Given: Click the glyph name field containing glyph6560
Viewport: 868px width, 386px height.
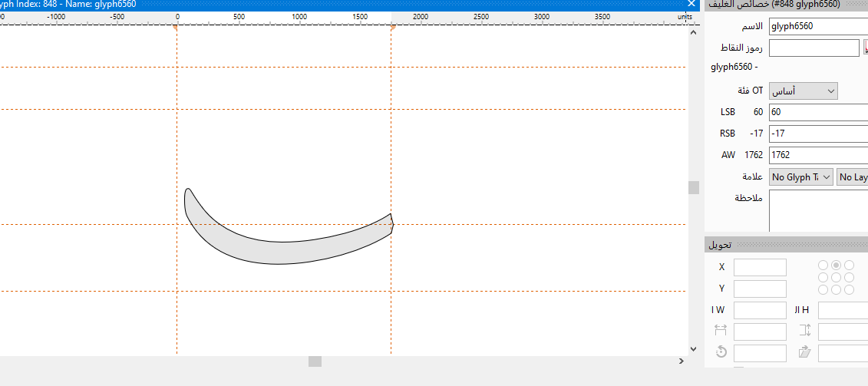Looking at the screenshot, I should 817,26.
